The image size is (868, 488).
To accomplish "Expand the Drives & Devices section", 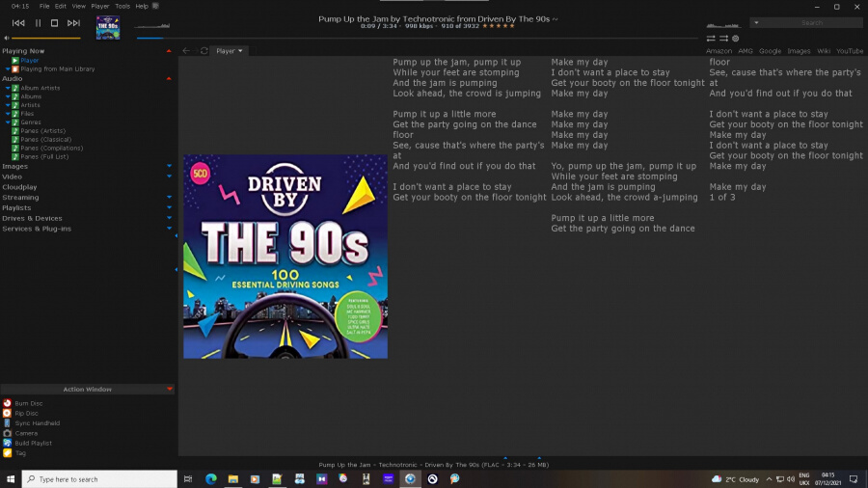I will click(169, 218).
